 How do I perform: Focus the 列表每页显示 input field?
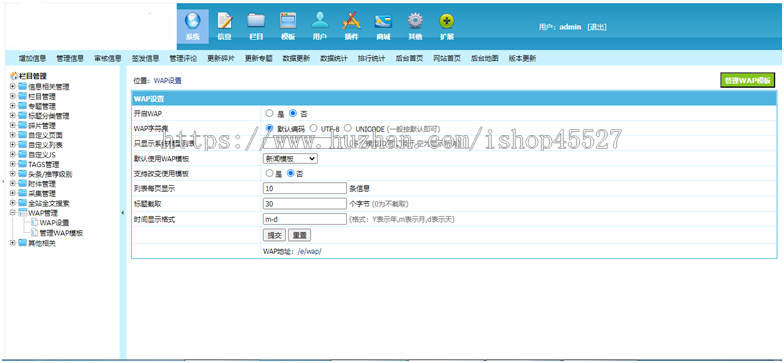coord(304,188)
